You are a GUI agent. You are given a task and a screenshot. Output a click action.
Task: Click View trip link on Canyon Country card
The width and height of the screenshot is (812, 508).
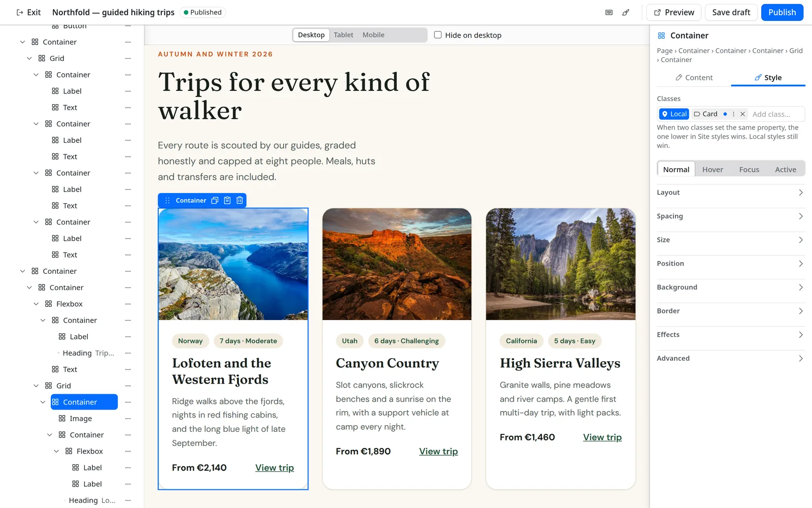(438, 451)
